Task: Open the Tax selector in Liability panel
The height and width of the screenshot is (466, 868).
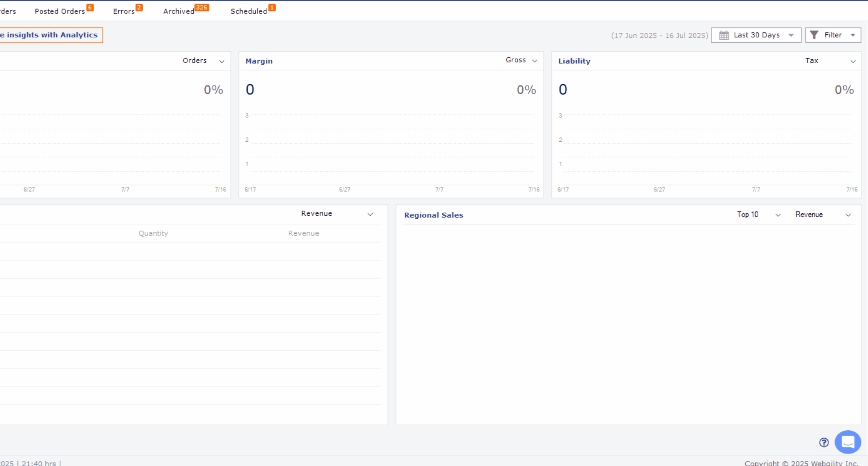Action: click(830, 61)
